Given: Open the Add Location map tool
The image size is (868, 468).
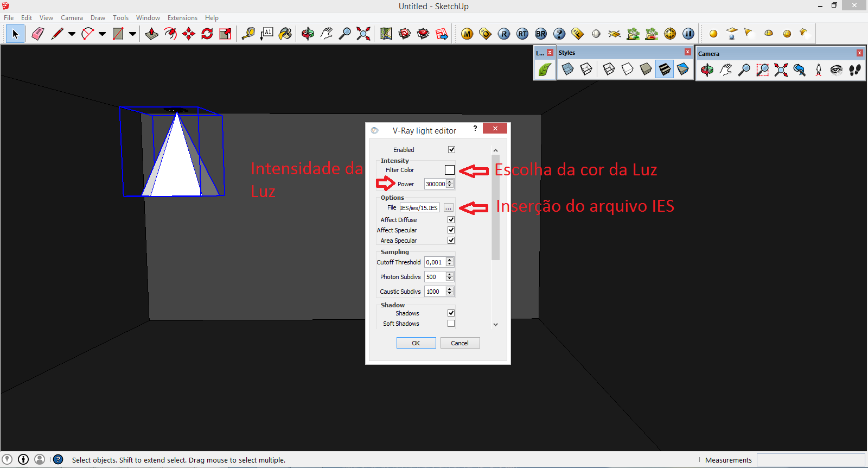Looking at the screenshot, I should coord(386,34).
